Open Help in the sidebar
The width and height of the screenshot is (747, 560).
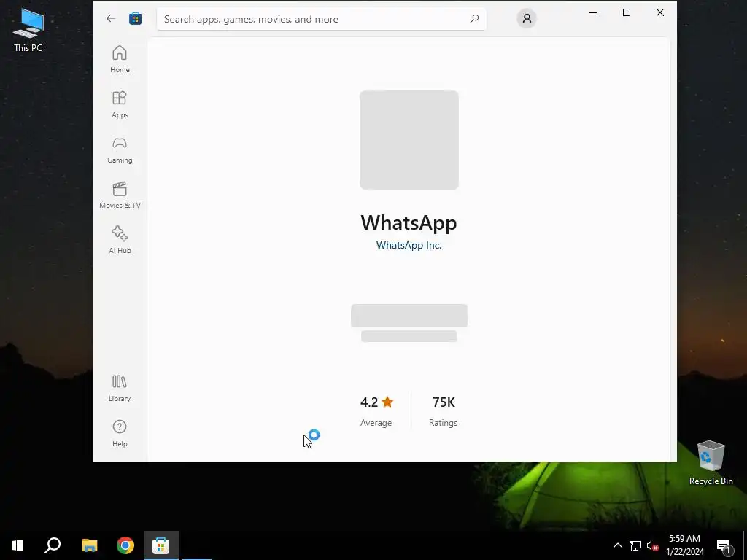[120, 433]
